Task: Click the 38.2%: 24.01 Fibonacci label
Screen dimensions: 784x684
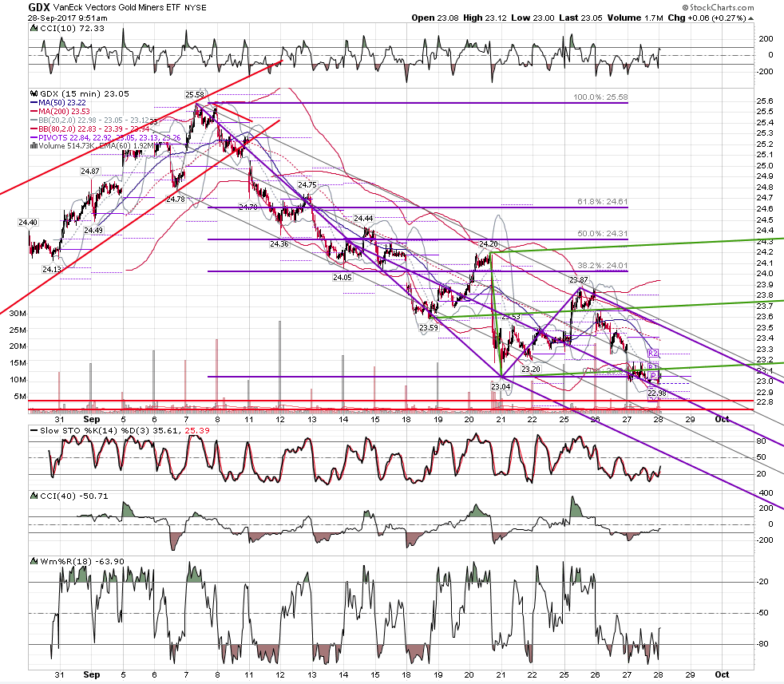Action: click(x=603, y=266)
